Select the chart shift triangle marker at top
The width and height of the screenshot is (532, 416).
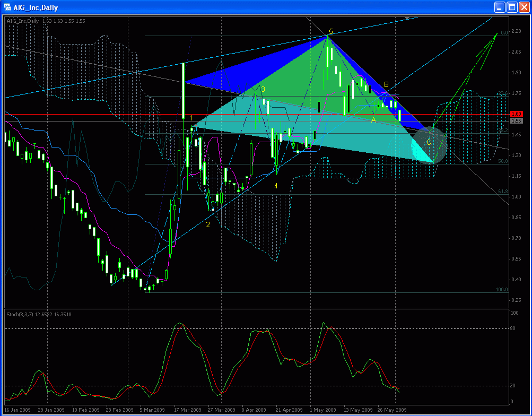[x=407, y=18]
